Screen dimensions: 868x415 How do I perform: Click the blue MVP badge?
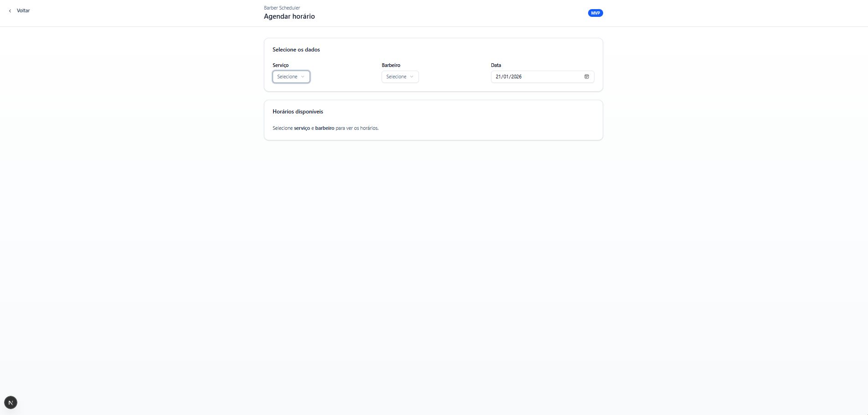595,13
